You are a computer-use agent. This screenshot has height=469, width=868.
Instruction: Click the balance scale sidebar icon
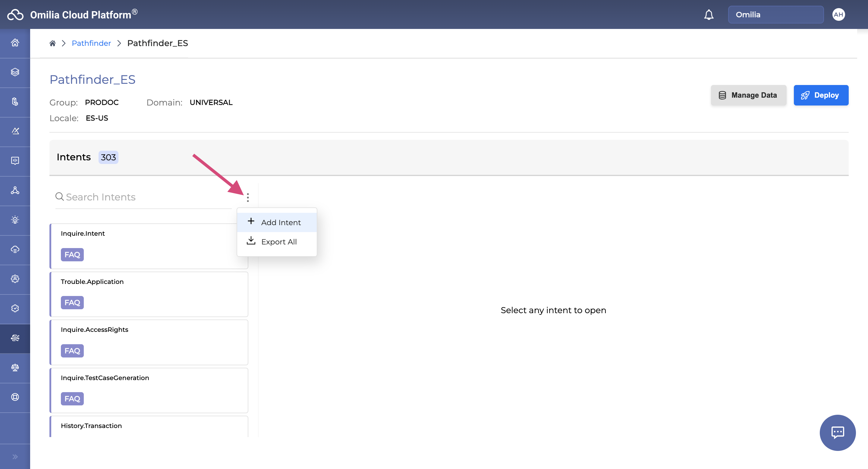click(x=15, y=367)
